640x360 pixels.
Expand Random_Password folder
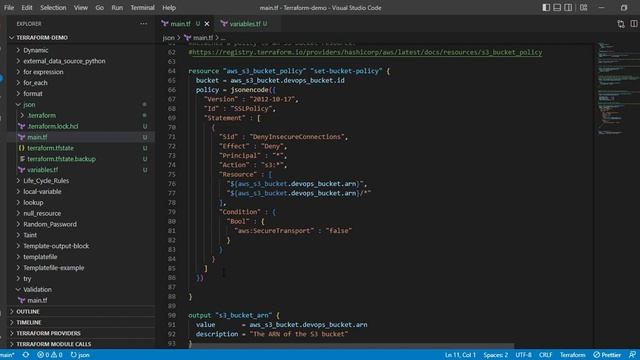(x=82, y=224)
